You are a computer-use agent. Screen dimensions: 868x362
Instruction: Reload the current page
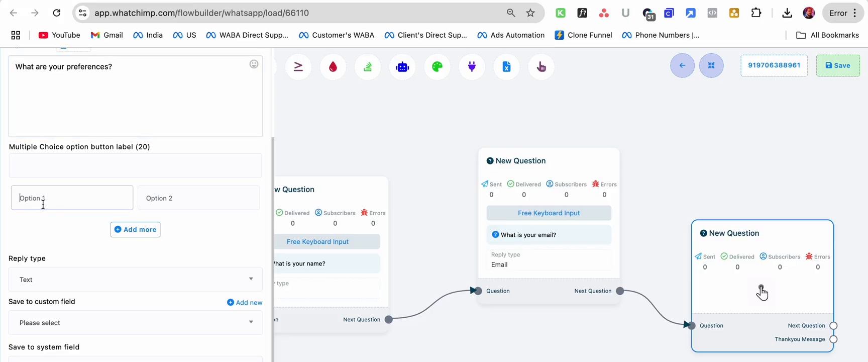(57, 13)
